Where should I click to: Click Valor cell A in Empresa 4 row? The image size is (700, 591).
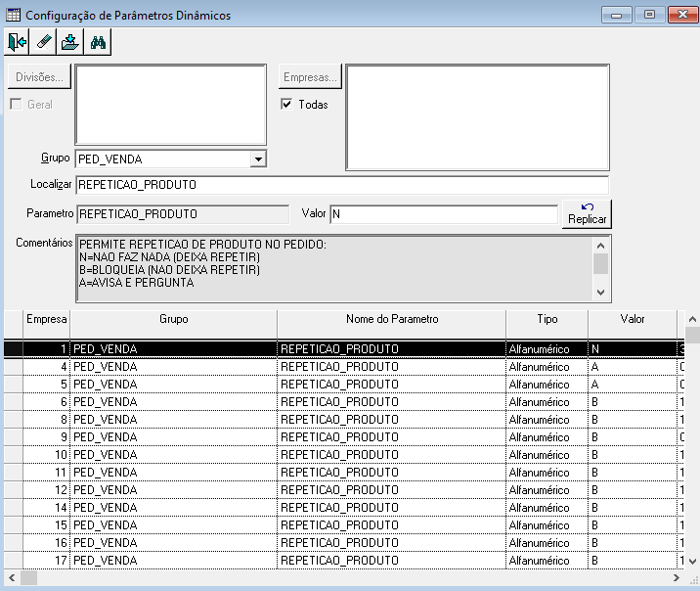click(x=633, y=367)
